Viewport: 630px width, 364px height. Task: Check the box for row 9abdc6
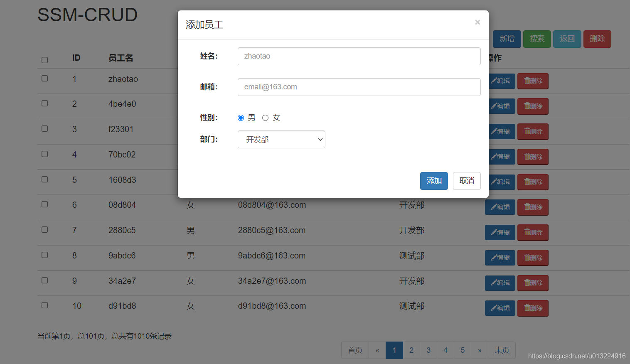pos(45,255)
